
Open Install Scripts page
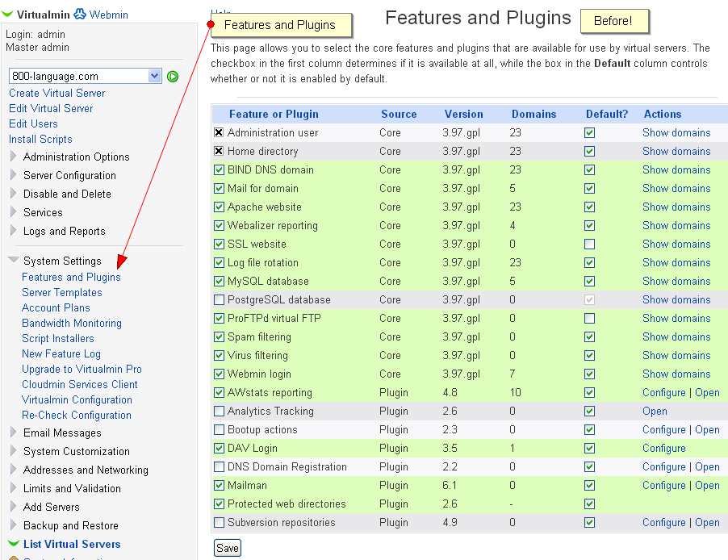tap(40, 139)
